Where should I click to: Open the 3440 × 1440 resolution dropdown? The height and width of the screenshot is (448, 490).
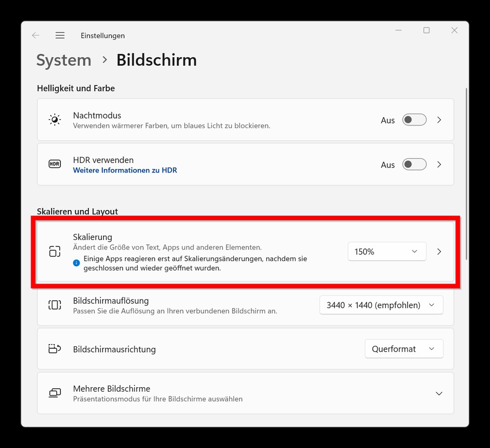pos(381,305)
